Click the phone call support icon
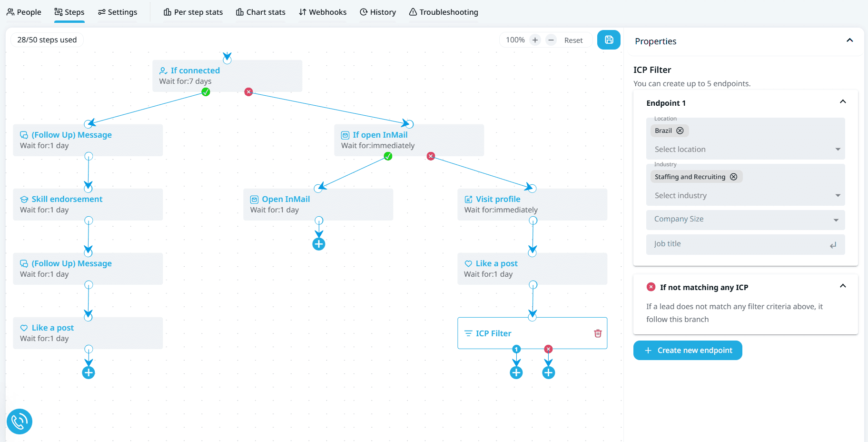Viewport: 868px width, 442px height. [x=20, y=422]
